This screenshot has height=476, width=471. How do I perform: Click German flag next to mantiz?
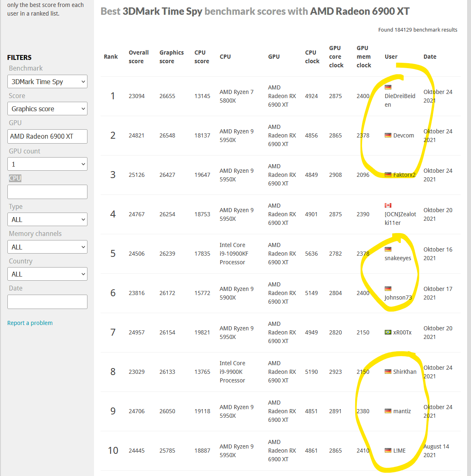coord(388,411)
